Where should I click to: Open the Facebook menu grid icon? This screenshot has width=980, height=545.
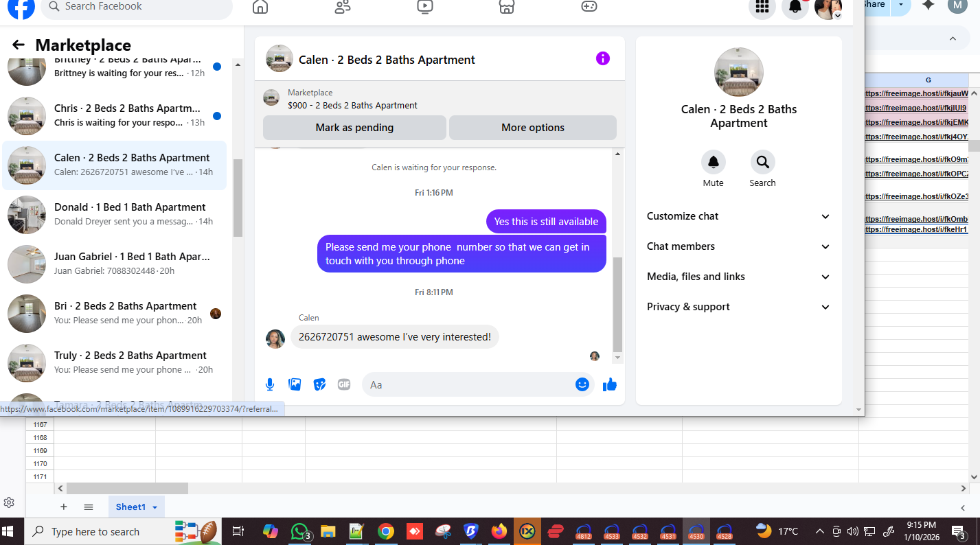[762, 7]
